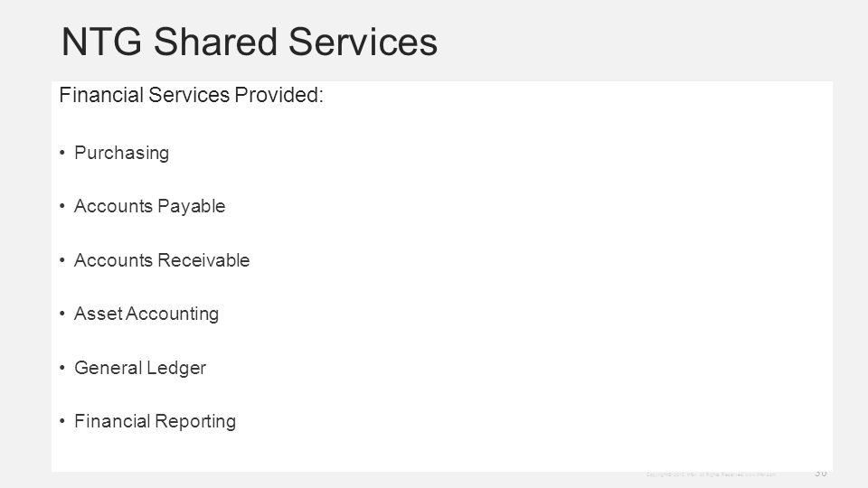Click the word 'Provided:' in the heading

coord(279,95)
